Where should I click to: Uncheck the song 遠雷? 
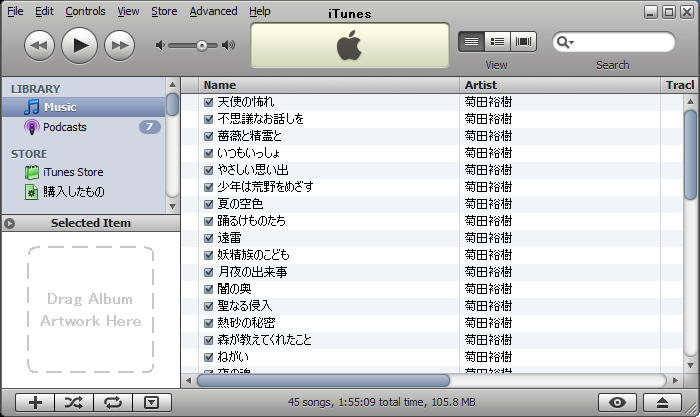208,238
